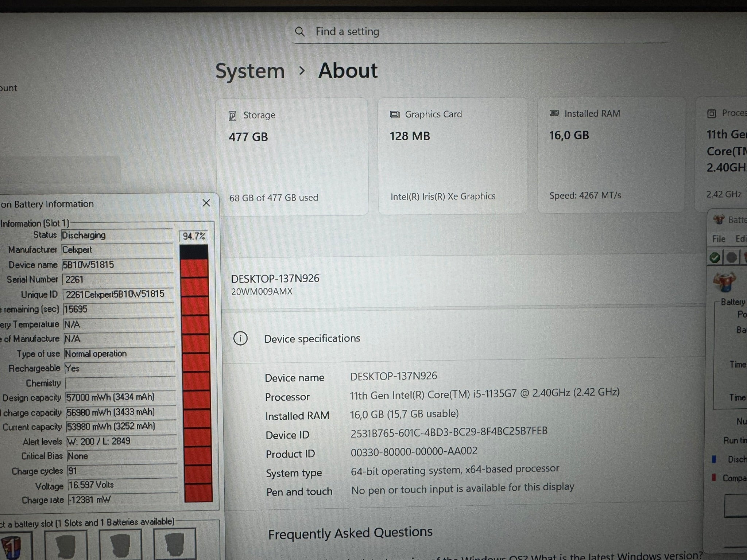Screen dimensions: 747x560
Task: Open the Edit menu in the Battery app
Action: click(x=741, y=239)
